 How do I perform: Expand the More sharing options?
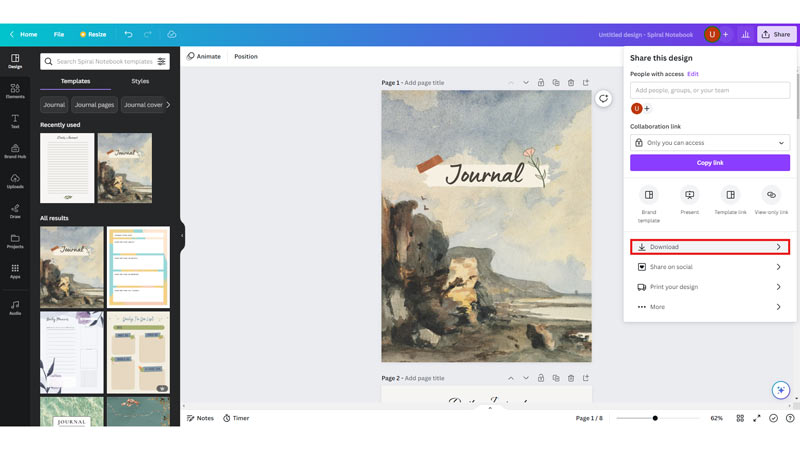pyautogui.click(x=710, y=307)
